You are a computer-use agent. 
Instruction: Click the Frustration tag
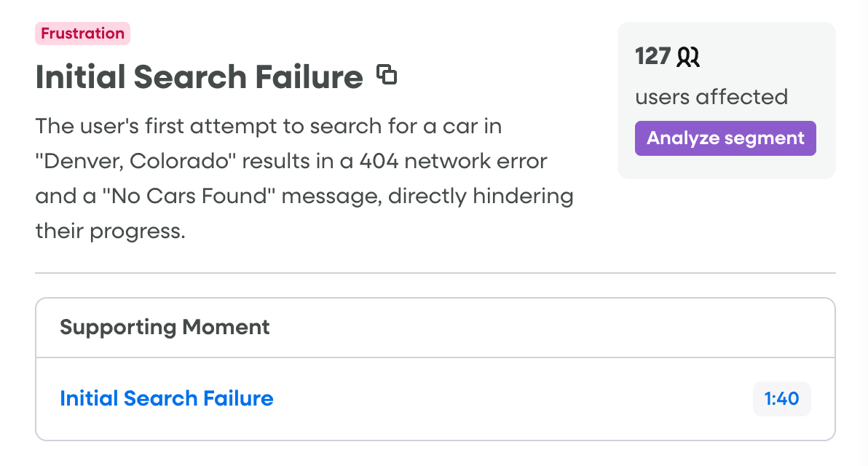pos(82,33)
